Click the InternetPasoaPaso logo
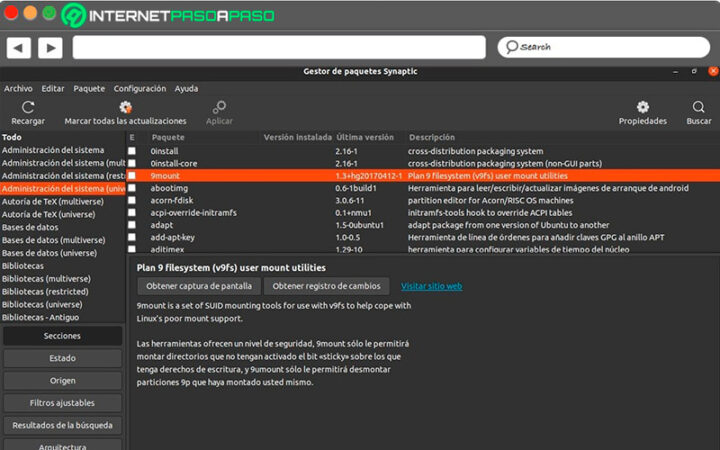720x450 pixels. click(168, 16)
